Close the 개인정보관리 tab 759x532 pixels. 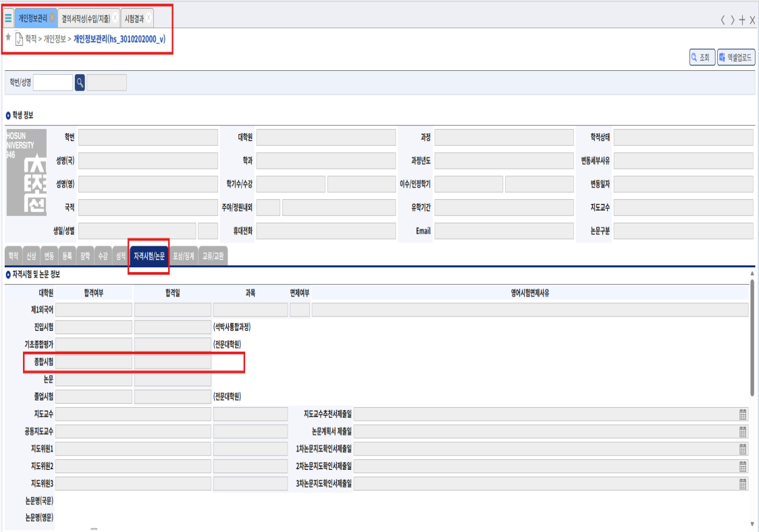pos(52,18)
